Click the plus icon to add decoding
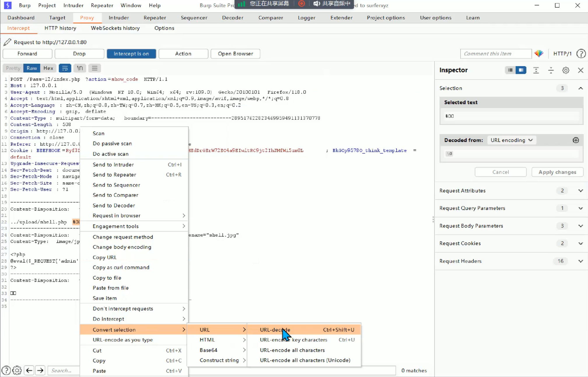The height and width of the screenshot is (377, 588). 575,140
